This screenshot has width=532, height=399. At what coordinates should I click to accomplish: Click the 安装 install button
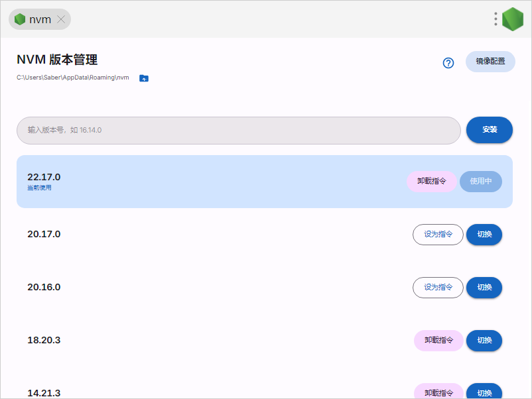click(490, 130)
